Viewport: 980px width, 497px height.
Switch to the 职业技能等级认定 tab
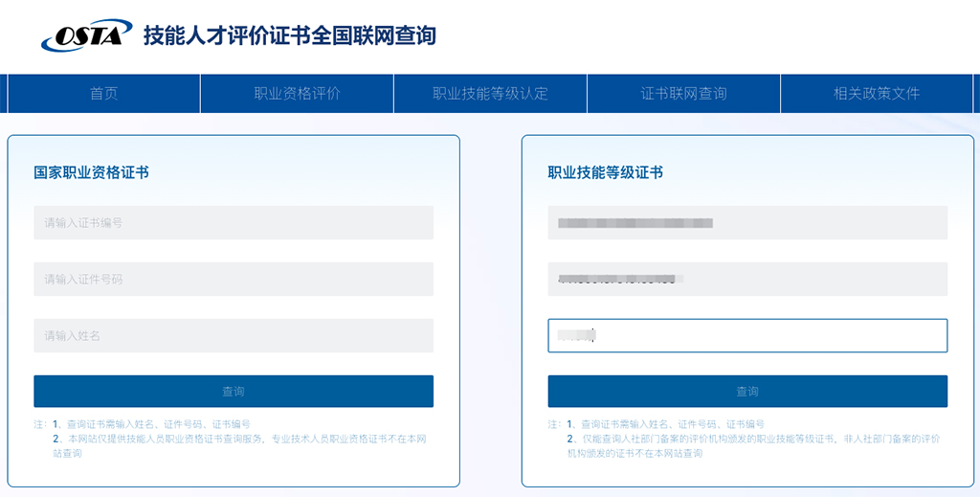(x=490, y=94)
